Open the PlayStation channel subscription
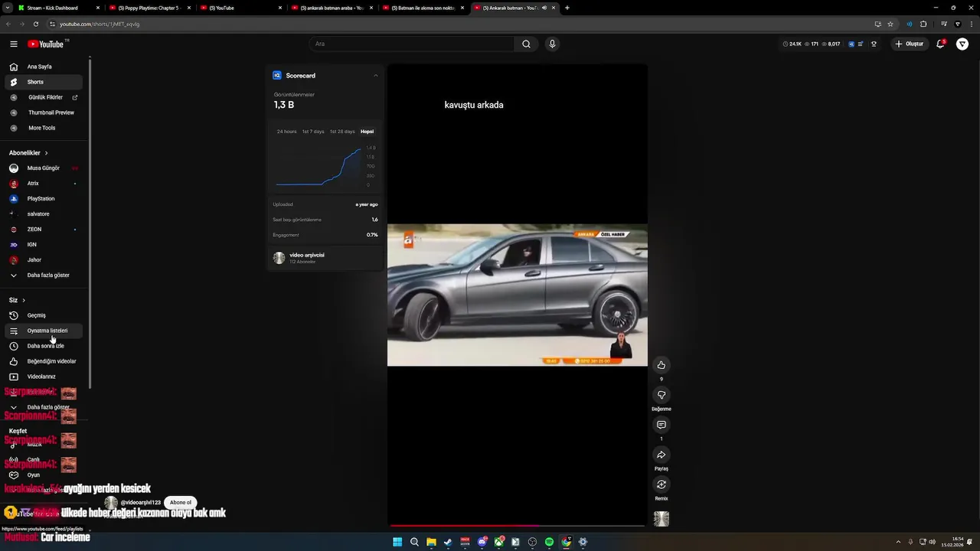 tap(44, 198)
